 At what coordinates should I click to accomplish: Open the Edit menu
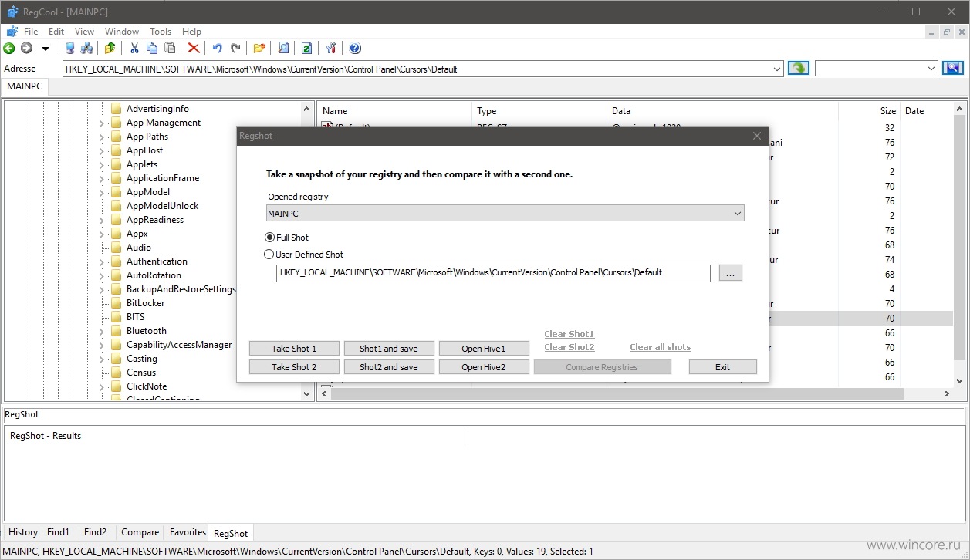click(x=56, y=32)
